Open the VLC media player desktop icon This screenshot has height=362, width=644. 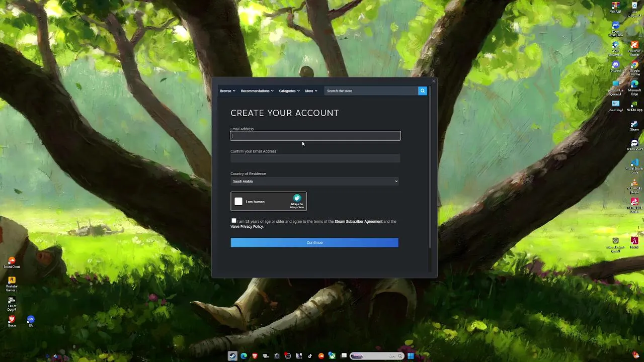point(634,186)
